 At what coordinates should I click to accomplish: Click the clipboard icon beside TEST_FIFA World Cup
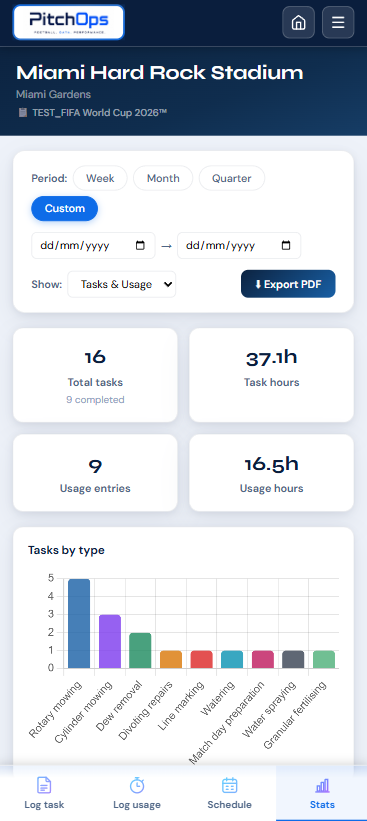click(x=23, y=113)
